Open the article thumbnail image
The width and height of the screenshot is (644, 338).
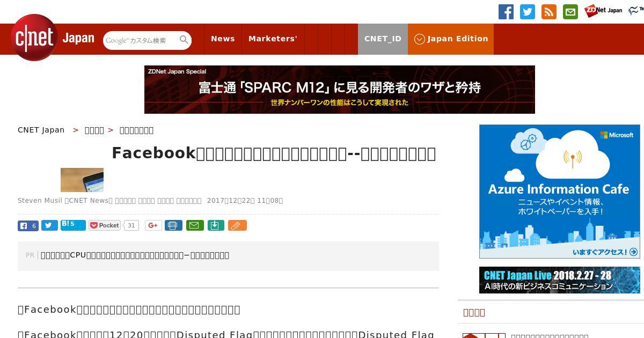[82, 180]
